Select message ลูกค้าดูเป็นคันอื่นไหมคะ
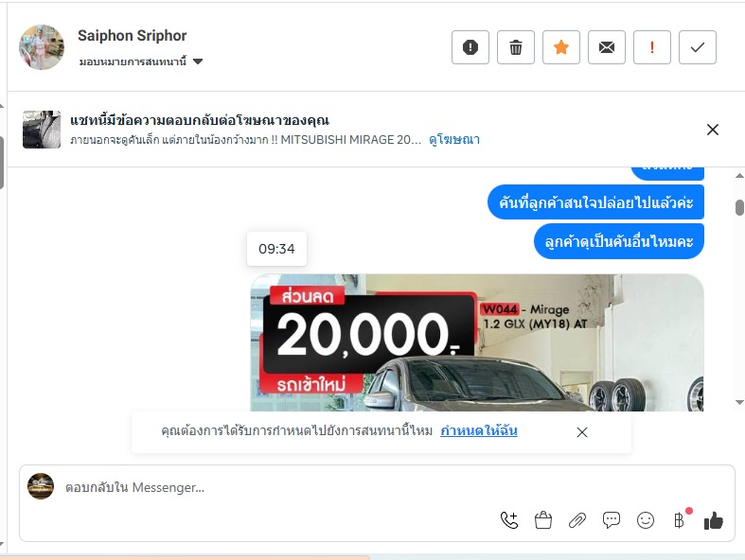The image size is (745, 560). point(618,242)
